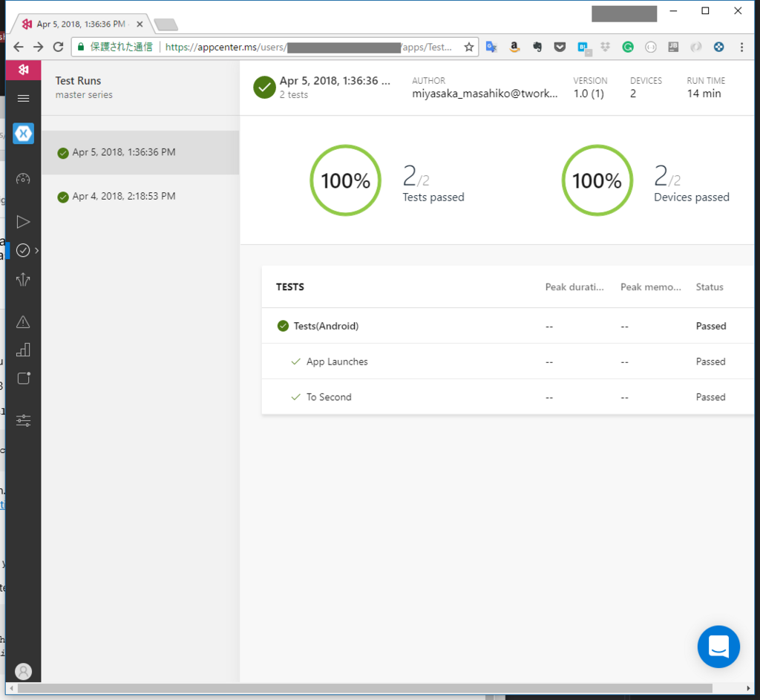The height and width of the screenshot is (700, 760).
Task: Open the Intercom chat support button
Action: [718, 647]
